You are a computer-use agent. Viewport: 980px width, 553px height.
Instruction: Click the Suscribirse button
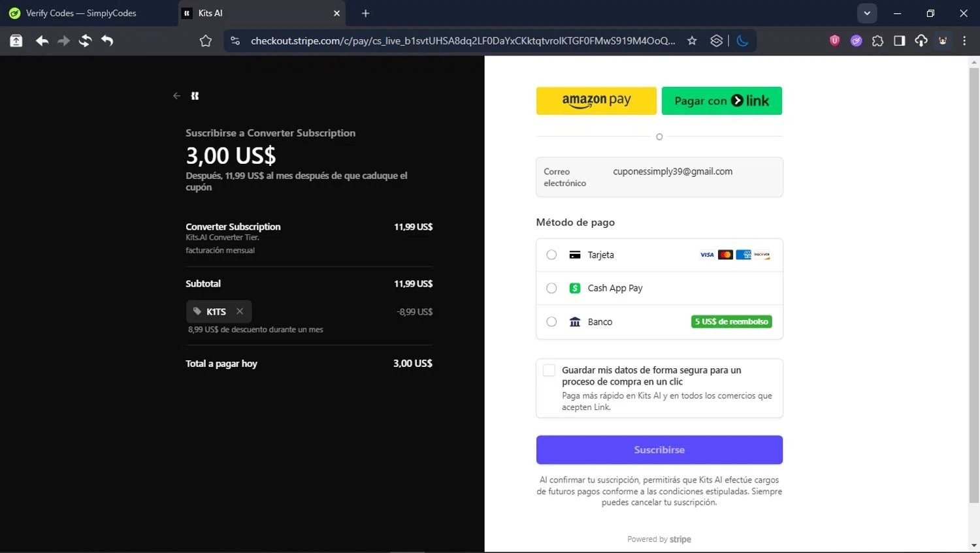(659, 450)
